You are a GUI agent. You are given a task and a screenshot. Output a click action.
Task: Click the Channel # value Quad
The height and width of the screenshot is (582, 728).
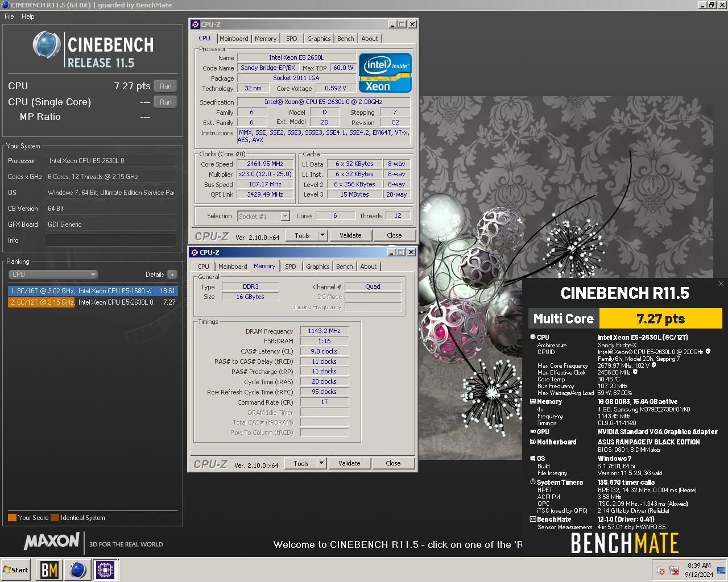pos(373,286)
